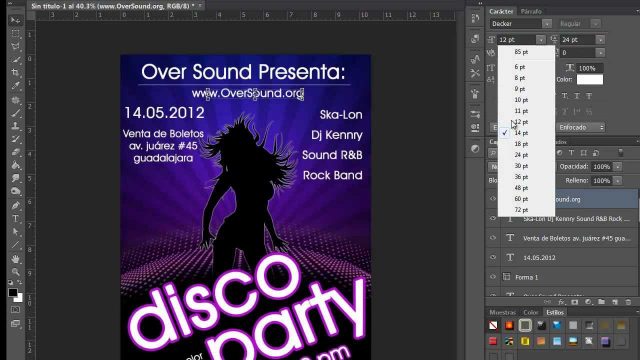Expand the Enfocado anti-aliasing dropdown
The height and width of the screenshot is (360, 640).
(x=581, y=127)
